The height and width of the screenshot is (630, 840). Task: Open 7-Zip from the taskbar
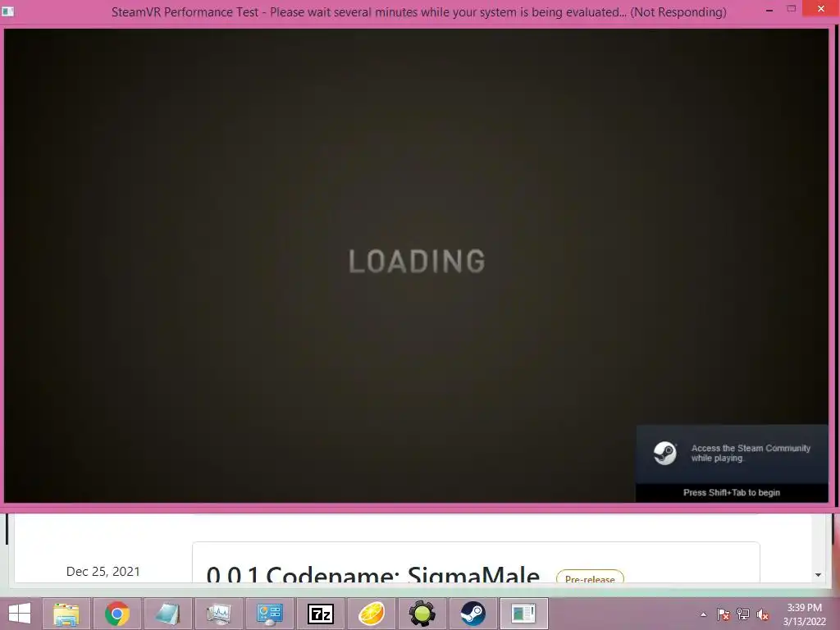pyautogui.click(x=321, y=614)
